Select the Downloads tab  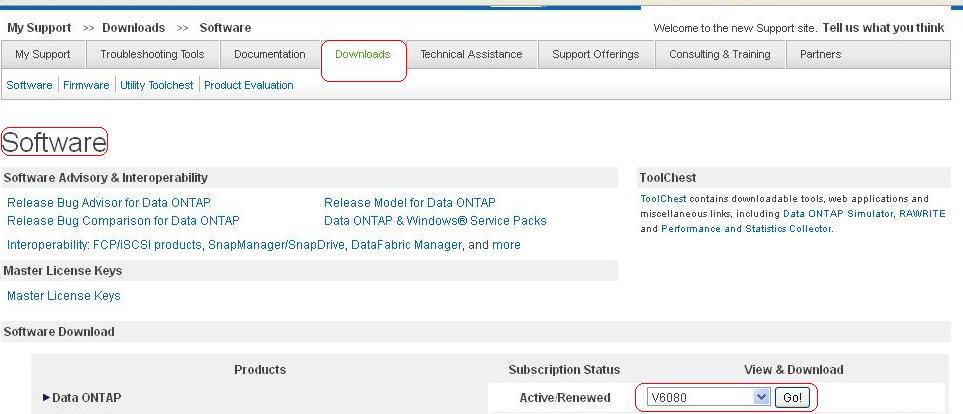click(363, 54)
